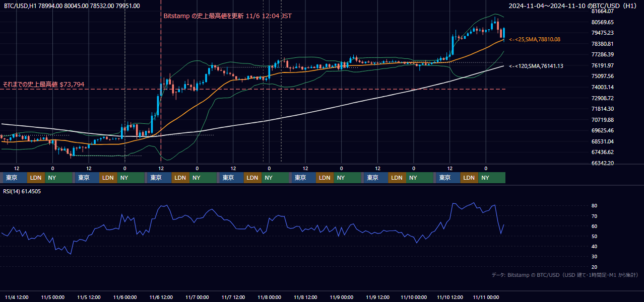Click RSI axis level 60
Viewport: 644px width, 302px height.
(594, 226)
